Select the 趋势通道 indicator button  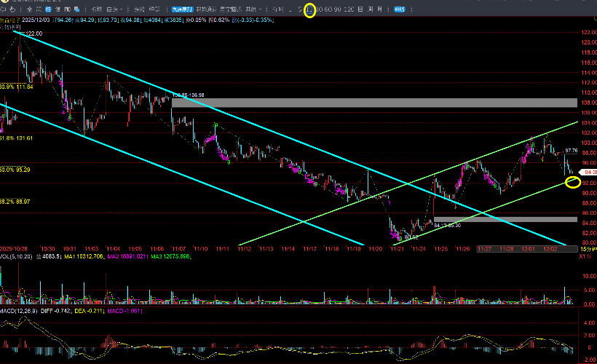(x=206, y=9)
